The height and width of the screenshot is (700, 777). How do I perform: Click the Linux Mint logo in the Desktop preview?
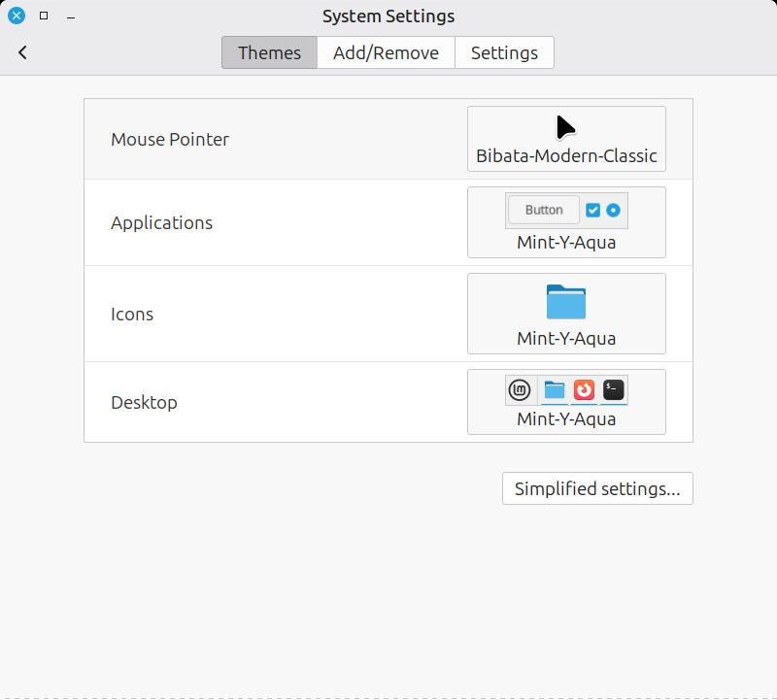pyautogui.click(x=521, y=390)
